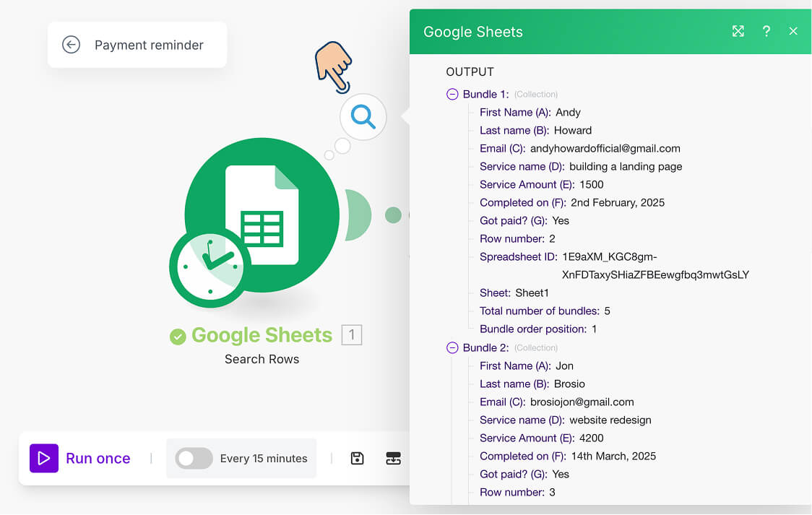Click 'Row number: 3' in Bundle 2
Screen dimensions: 812x515
[517, 492]
